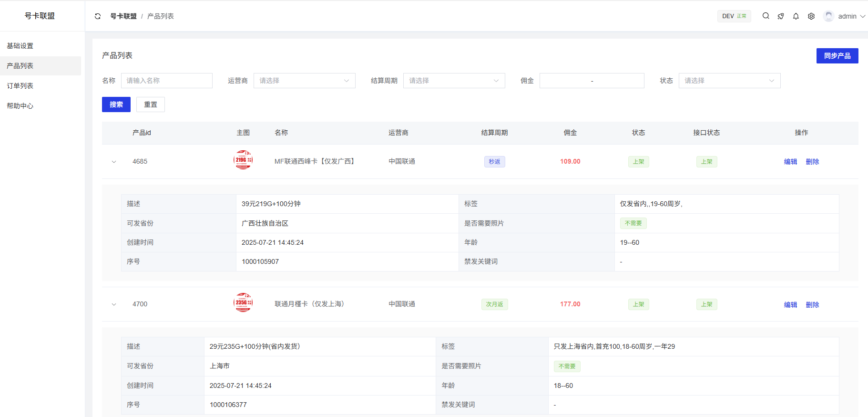The width and height of the screenshot is (868, 417).
Task: Open search via the magnifier icon
Action: [766, 16]
